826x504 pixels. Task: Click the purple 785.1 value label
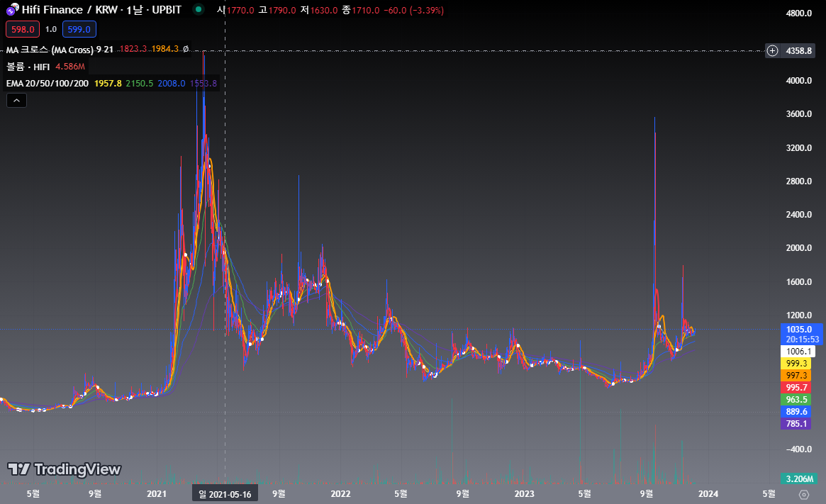click(796, 424)
